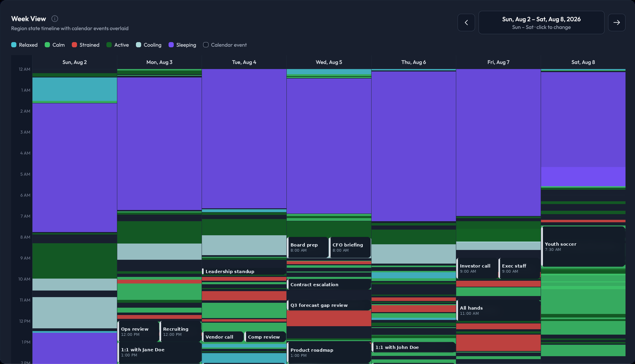Go to the next week
The width and height of the screenshot is (635, 364).
617,23
